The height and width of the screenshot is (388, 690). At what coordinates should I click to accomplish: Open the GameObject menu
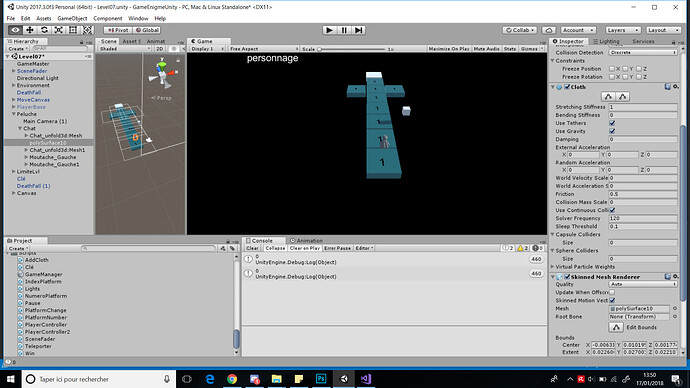pos(72,18)
